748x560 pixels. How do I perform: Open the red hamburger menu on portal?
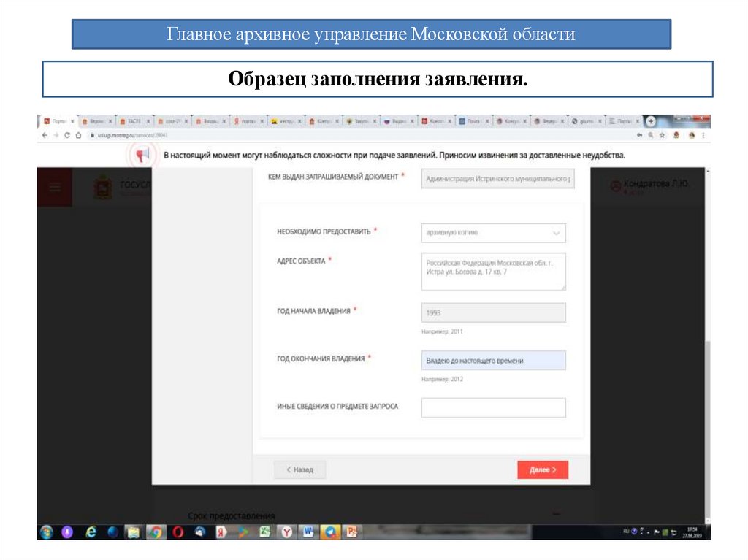55,187
